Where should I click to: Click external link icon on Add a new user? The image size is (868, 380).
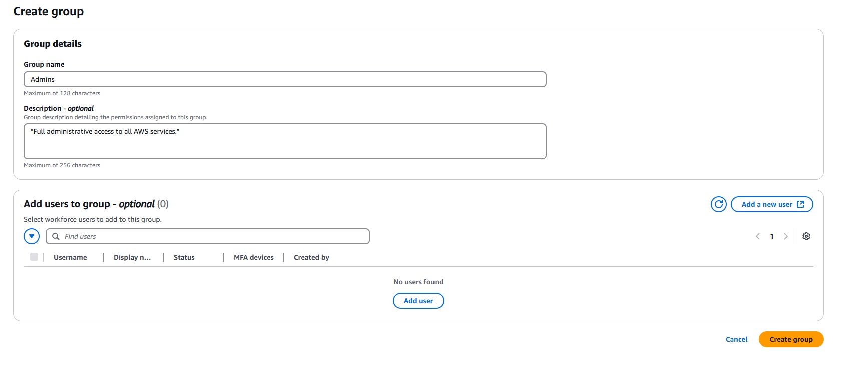[800, 204]
